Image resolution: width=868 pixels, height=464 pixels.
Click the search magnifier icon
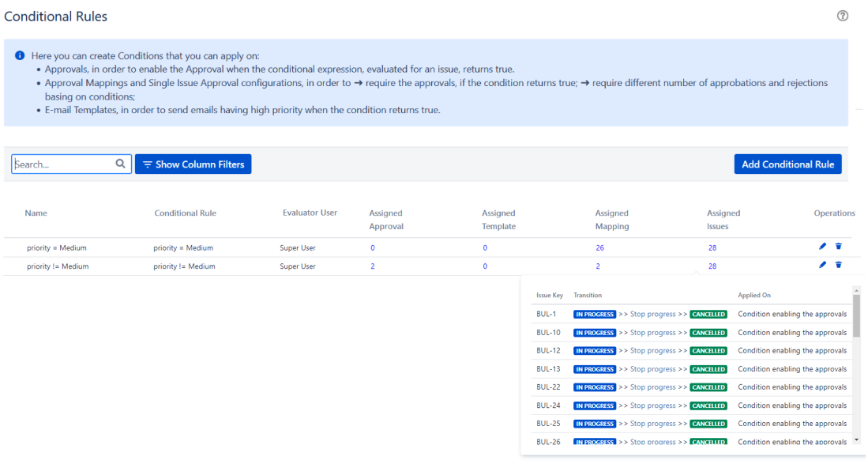121,164
